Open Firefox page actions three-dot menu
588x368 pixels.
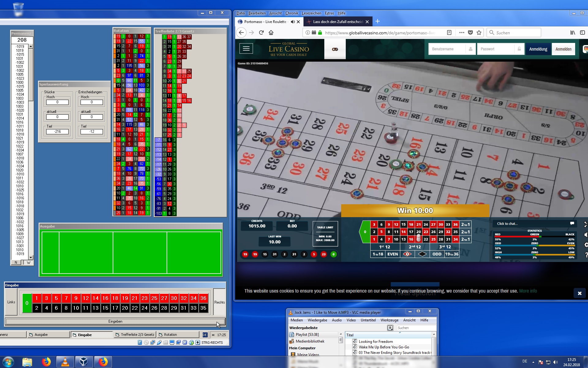[462, 33]
